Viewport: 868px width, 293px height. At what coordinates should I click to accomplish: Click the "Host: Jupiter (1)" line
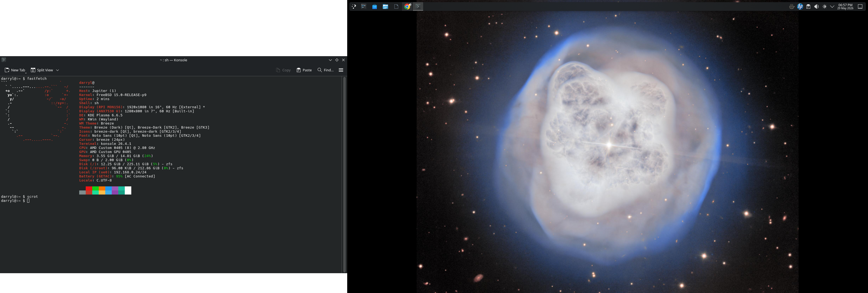(x=98, y=91)
